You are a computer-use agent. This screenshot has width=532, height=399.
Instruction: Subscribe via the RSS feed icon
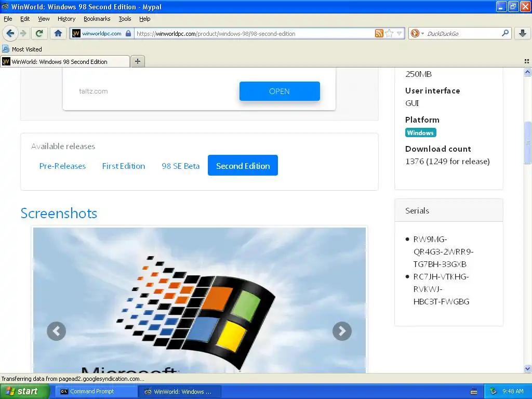click(379, 33)
